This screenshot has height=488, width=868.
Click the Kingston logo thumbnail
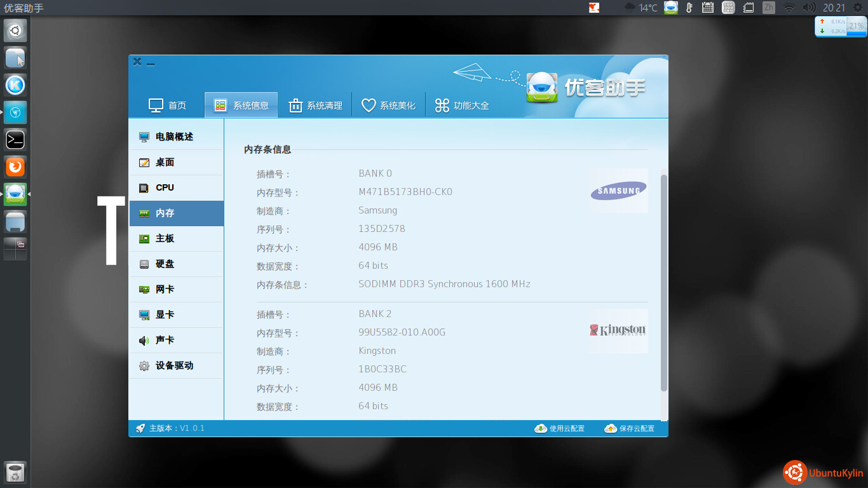click(x=618, y=330)
